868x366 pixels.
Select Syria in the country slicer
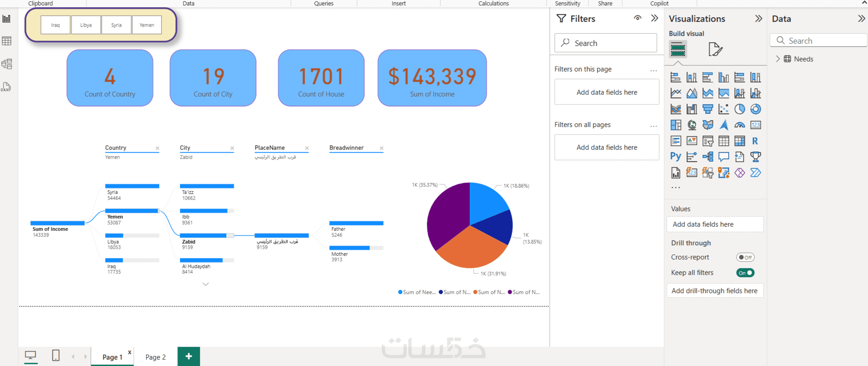point(116,25)
